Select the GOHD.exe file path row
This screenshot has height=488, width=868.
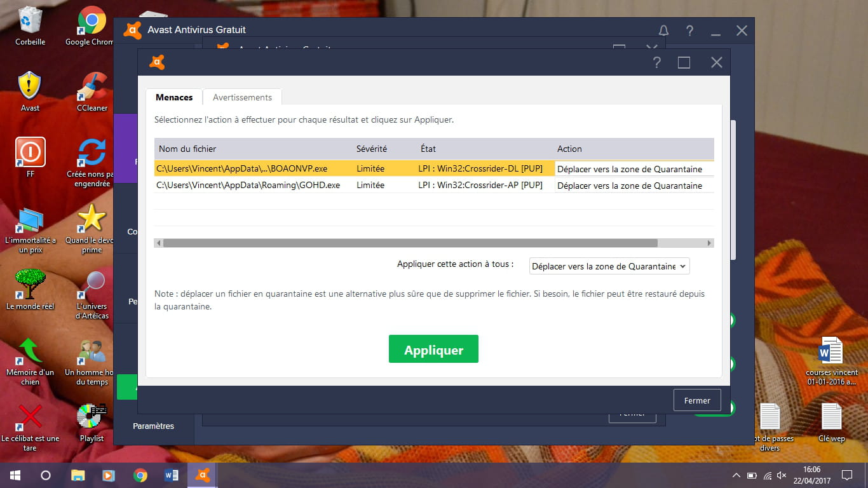click(248, 186)
